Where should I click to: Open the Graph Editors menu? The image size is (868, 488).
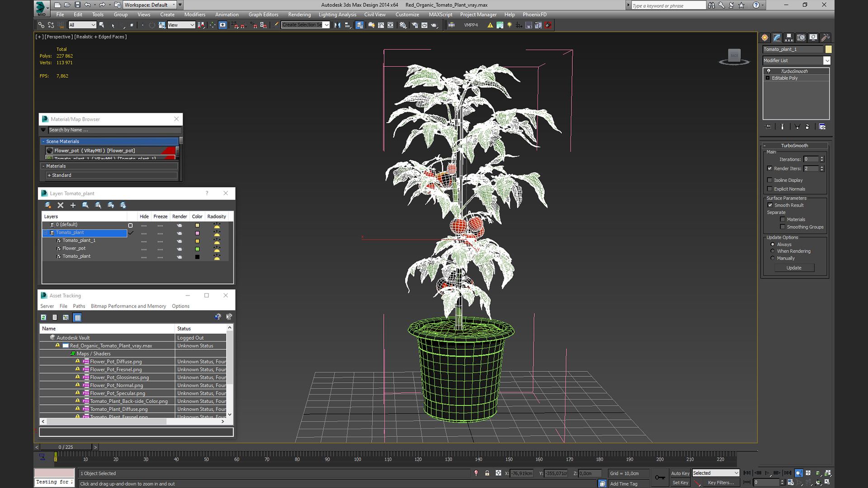[x=264, y=14]
